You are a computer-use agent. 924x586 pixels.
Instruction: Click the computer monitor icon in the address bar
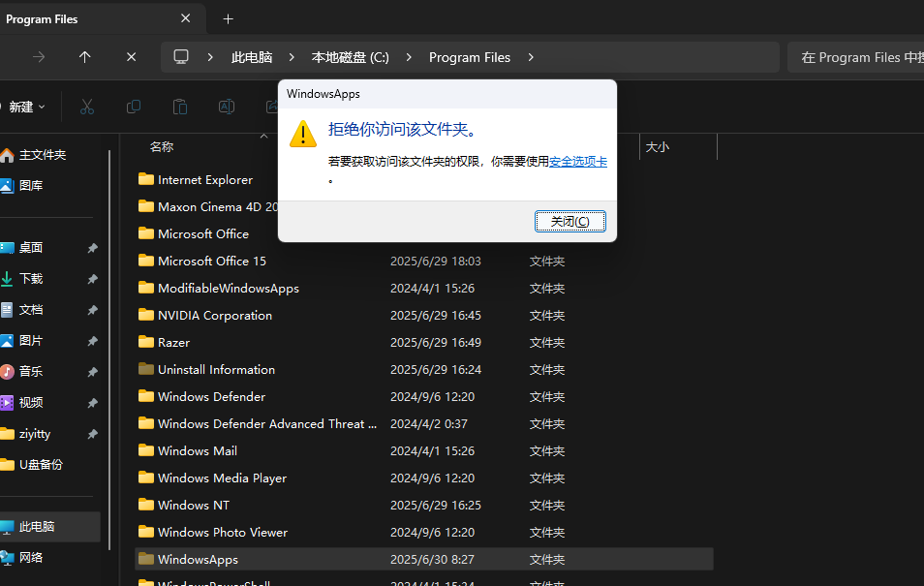(181, 56)
